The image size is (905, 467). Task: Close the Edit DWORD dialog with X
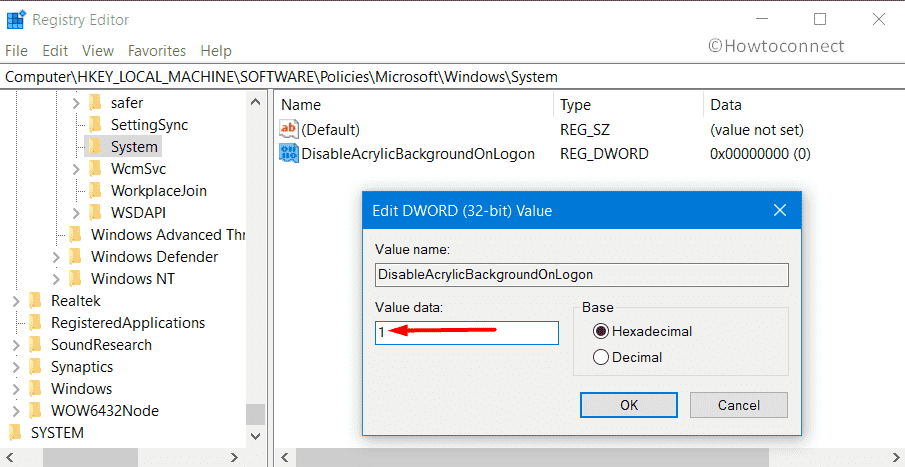[x=780, y=211]
